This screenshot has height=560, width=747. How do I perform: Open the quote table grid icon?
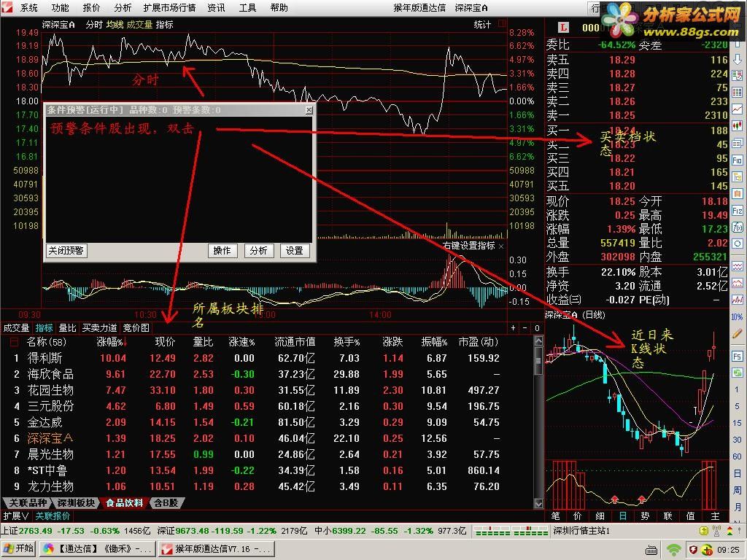[x=737, y=93]
